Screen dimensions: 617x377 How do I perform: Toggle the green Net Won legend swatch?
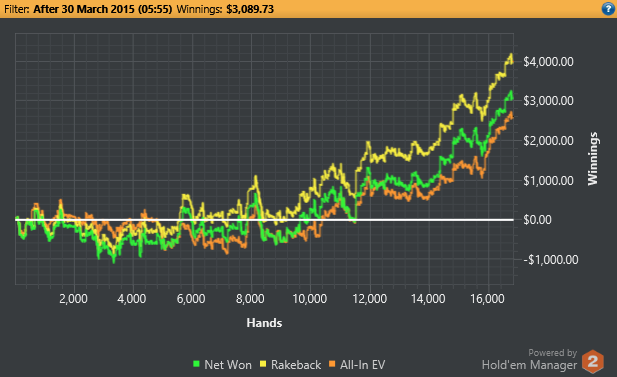(x=196, y=364)
